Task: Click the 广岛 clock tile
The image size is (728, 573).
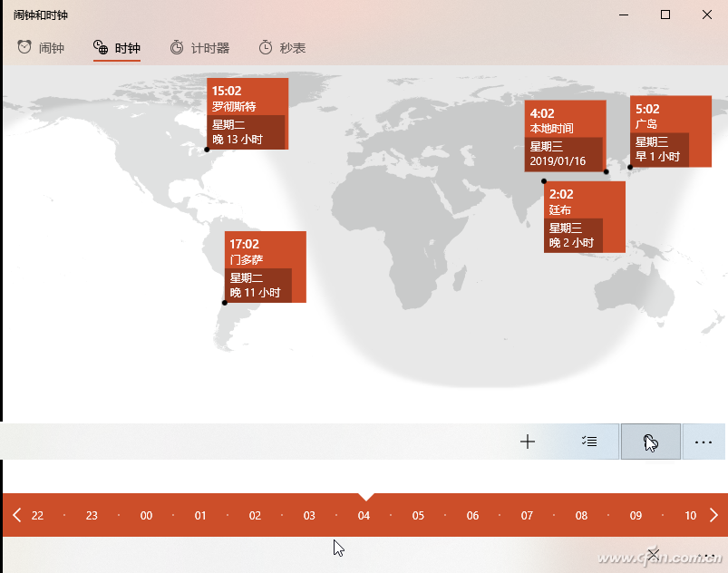Action: [670, 131]
